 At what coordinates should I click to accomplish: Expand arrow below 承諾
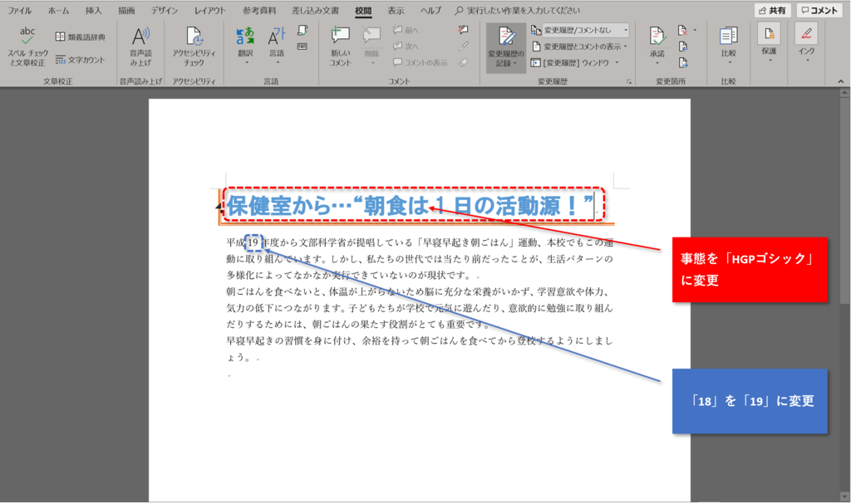(657, 63)
